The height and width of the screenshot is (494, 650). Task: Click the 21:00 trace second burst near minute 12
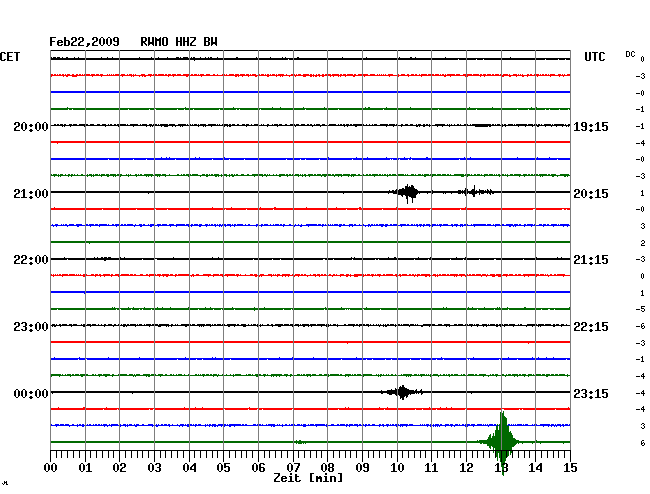coord(475,191)
